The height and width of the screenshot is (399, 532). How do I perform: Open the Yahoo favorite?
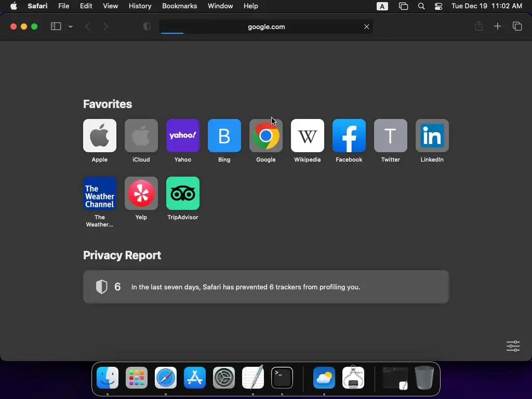click(x=182, y=136)
